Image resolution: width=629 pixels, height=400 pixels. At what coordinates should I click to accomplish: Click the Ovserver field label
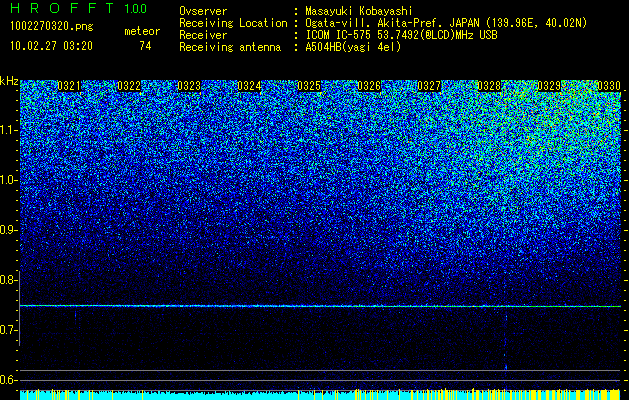pos(203,11)
